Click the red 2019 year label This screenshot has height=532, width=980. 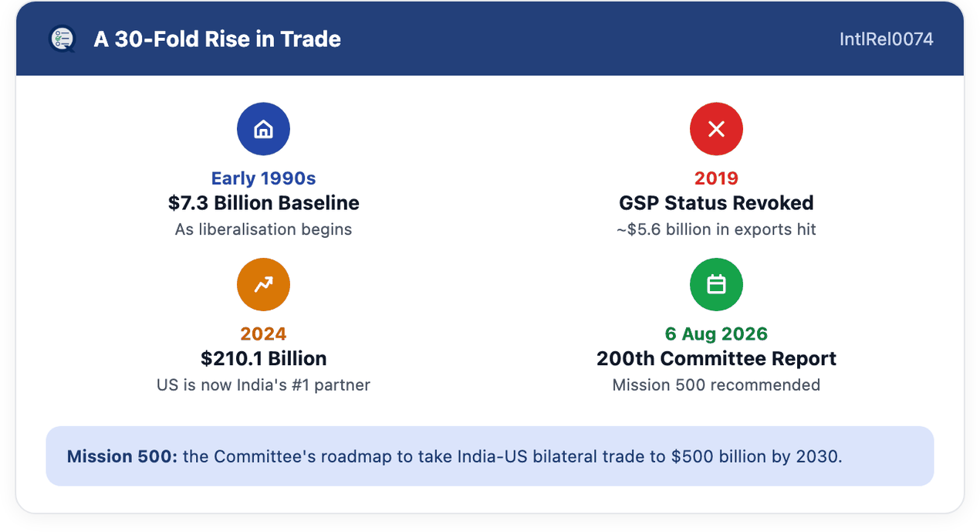pyautogui.click(x=716, y=178)
